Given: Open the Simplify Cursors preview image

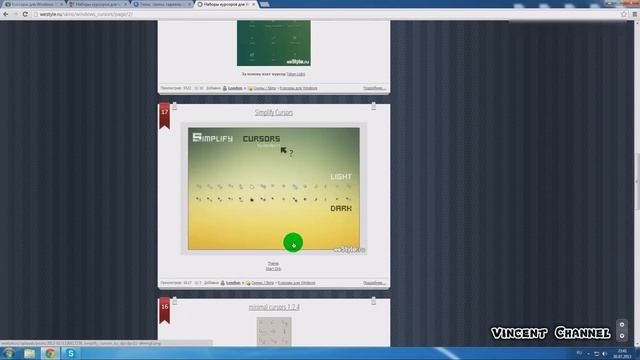Looking at the screenshot, I should (x=274, y=189).
